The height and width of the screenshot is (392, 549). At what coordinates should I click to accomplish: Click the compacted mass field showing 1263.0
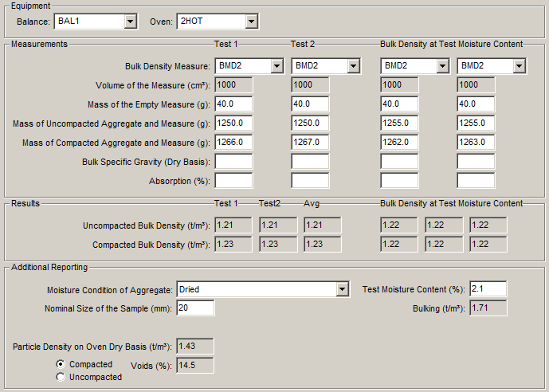[476, 142]
